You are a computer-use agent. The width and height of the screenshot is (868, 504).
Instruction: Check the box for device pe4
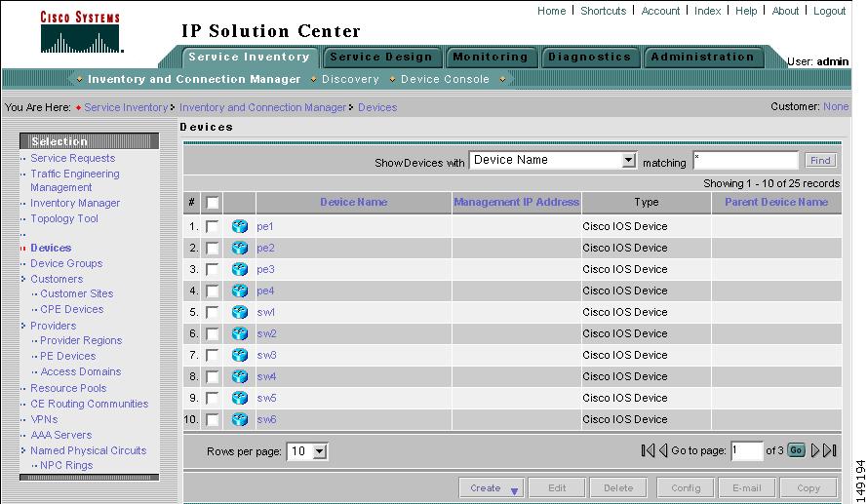(212, 291)
